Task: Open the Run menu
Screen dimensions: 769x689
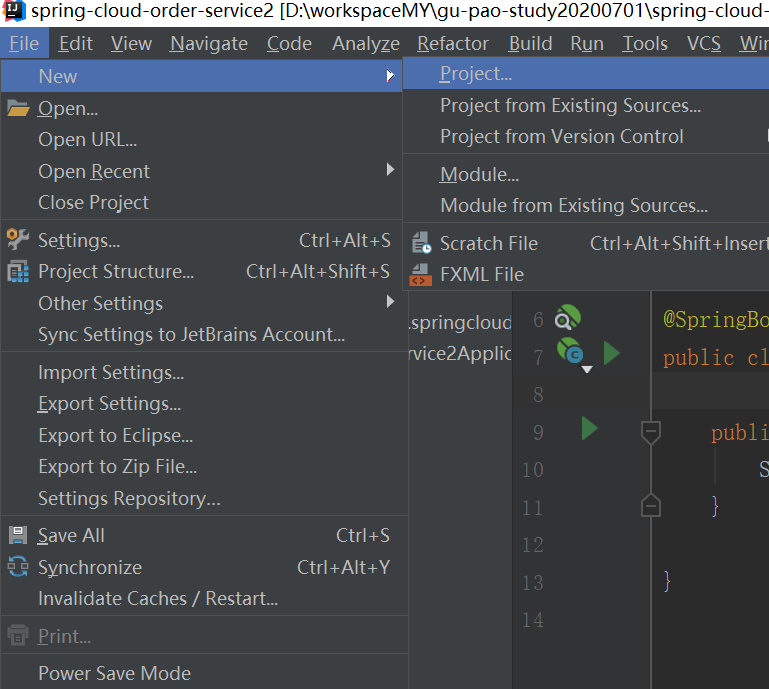Action: (587, 44)
